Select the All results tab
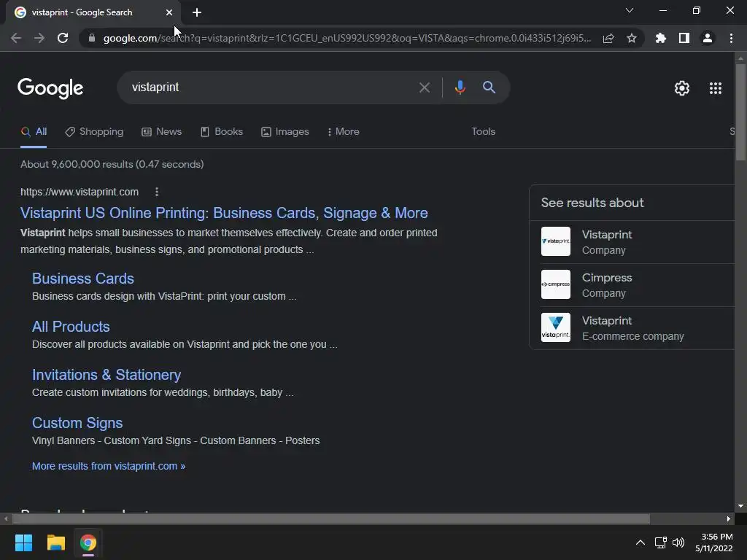Image resolution: width=747 pixels, height=560 pixels. click(x=34, y=132)
